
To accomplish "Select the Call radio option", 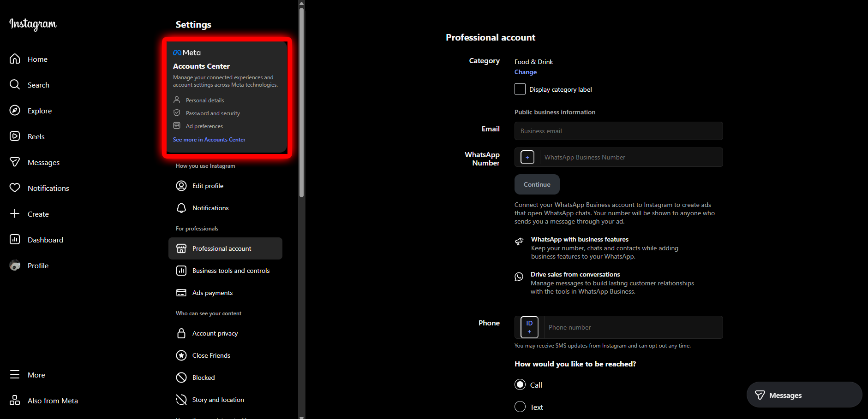I will pyautogui.click(x=520, y=385).
